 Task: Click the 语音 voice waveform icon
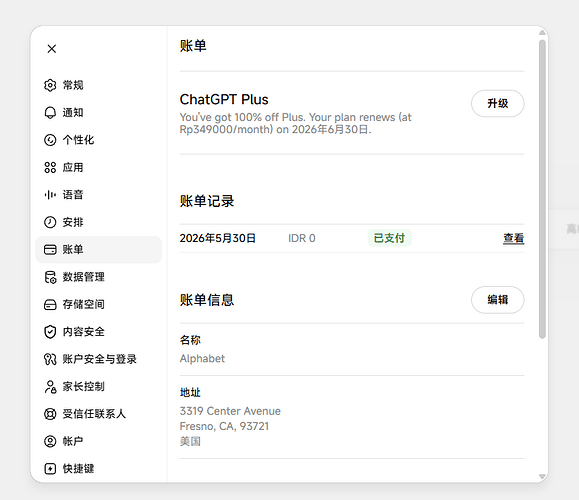coord(50,195)
